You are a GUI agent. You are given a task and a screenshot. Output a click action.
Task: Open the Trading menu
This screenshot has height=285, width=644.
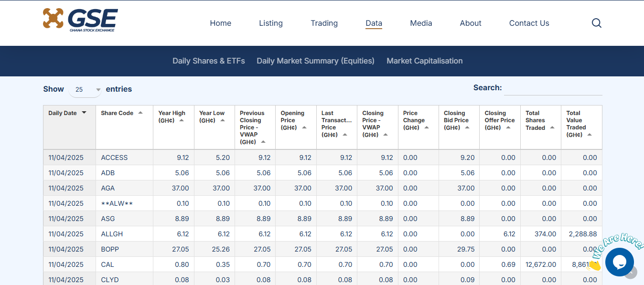pos(324,23)
